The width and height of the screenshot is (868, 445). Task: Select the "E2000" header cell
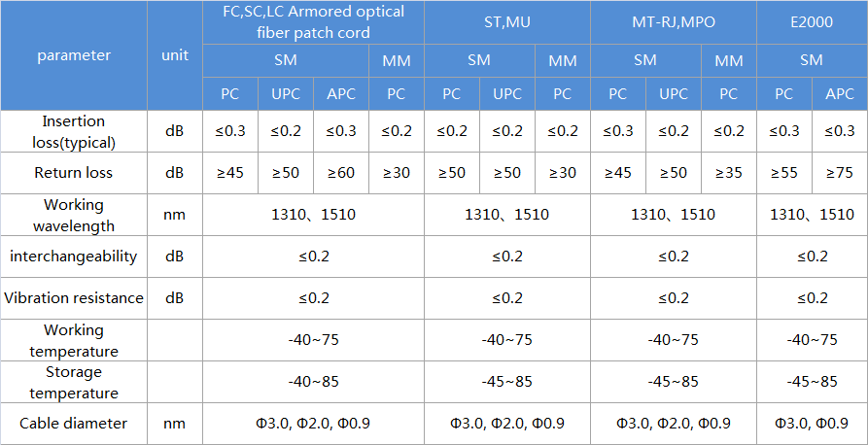click(x=812, y=22)
